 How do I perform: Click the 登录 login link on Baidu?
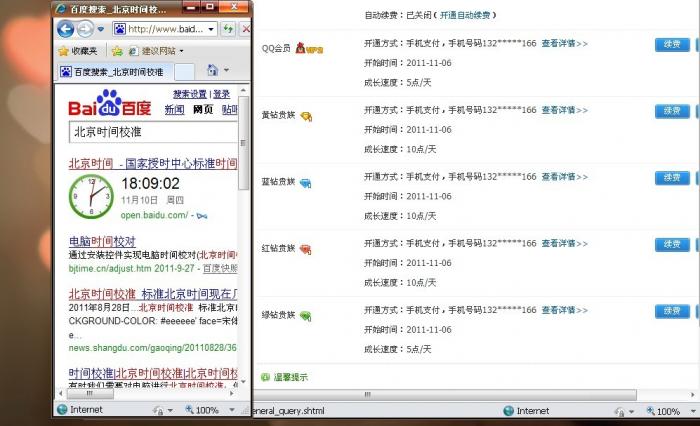click(221, 94)
